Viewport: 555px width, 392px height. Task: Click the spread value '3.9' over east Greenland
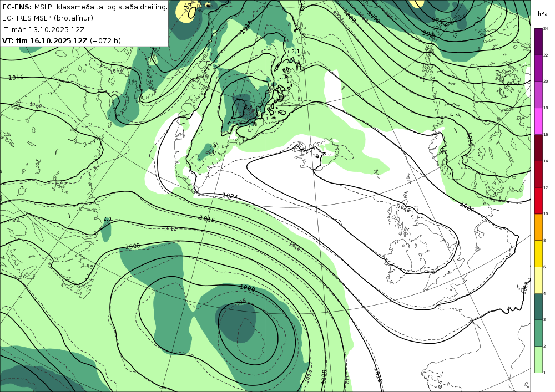[248, 106]
